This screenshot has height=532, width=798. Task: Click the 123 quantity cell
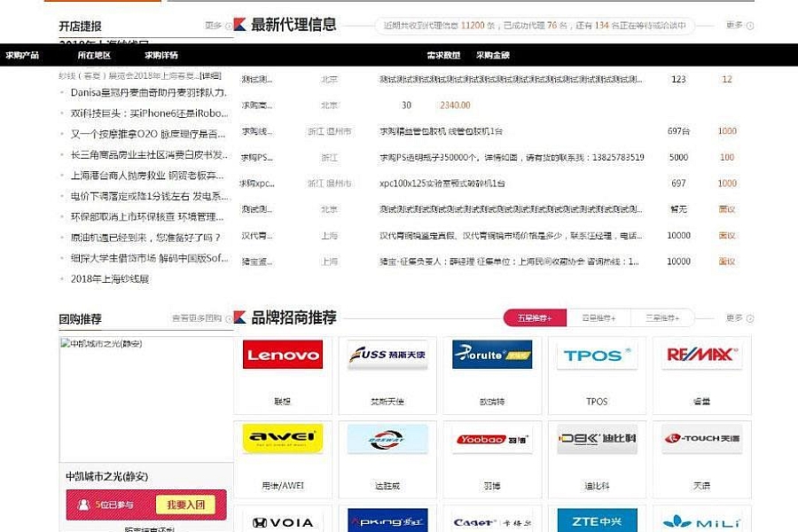679,80
